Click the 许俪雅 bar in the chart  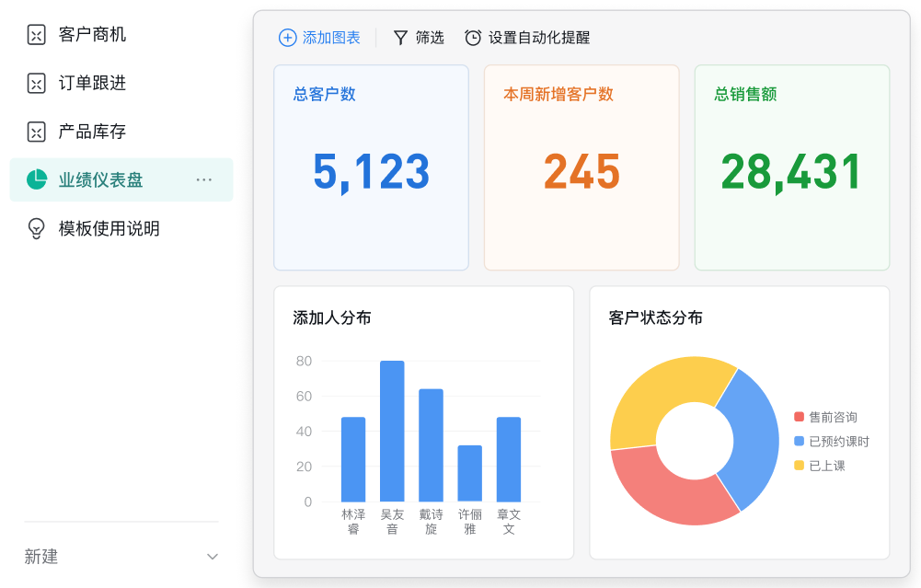tap(470, 474)
